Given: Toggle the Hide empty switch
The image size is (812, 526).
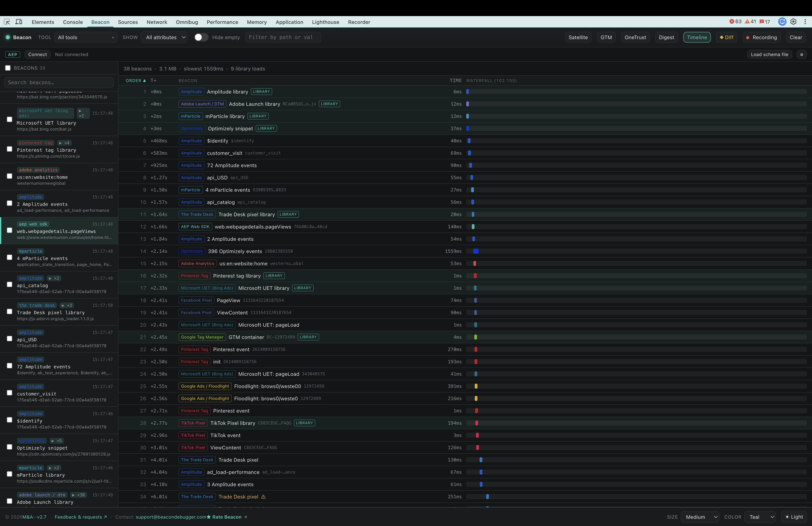Looking at the screenshot, I should [201, 37].
